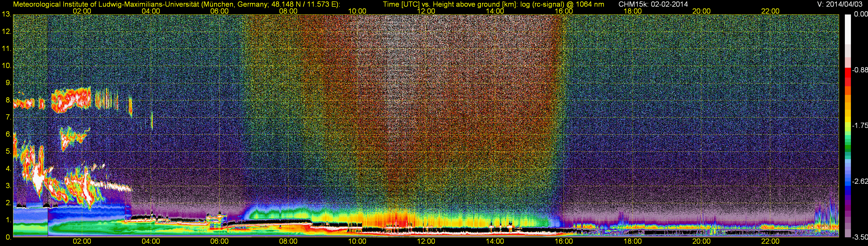Viewport: 868px width, 246px height.
Task: Click the 8. km height axis label
Action: click(8, 100)
